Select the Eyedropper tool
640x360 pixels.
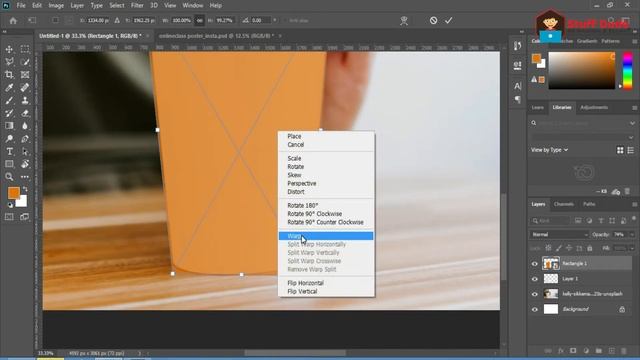point(9,87)
